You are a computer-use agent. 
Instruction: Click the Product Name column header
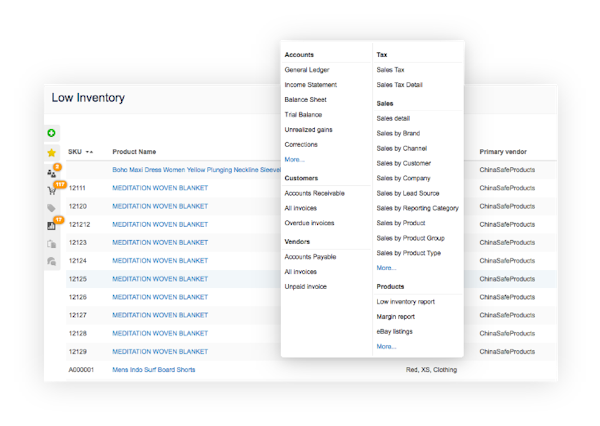[134, 152]
